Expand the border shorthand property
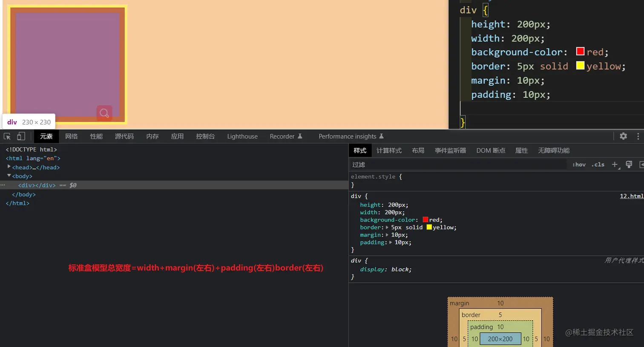The height and width of the screenshot is (347, 644). (387, 228)
